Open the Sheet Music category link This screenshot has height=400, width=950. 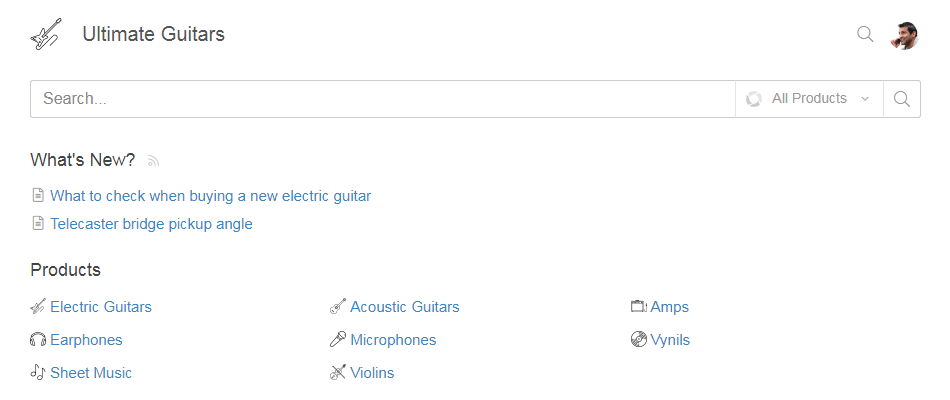(91, 373)
